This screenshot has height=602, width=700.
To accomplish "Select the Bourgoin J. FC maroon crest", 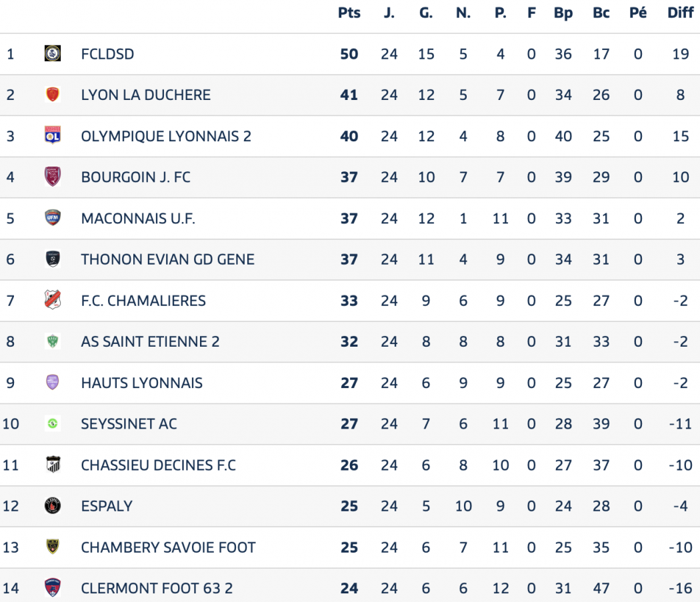I will pos(53,177).
